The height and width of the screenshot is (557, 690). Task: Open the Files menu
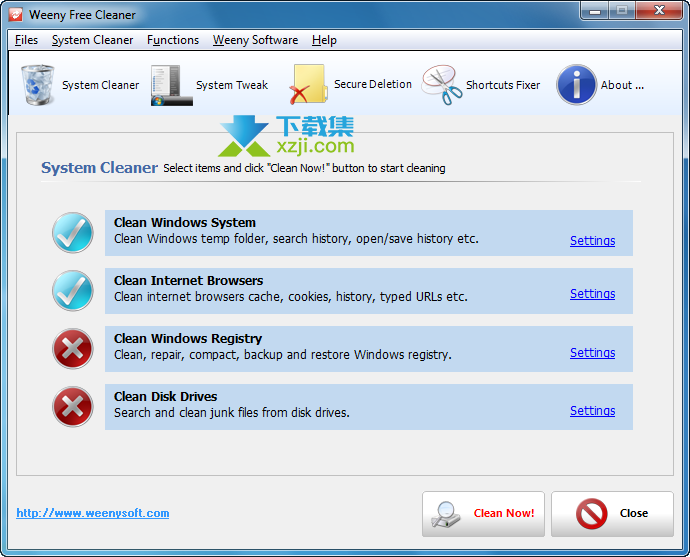(x=26, y=40)
